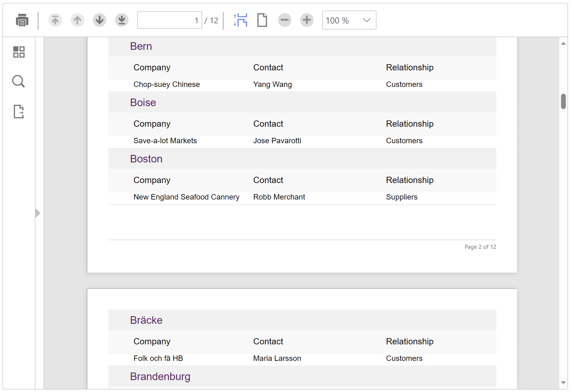
Task: Click the current page number field
Action: [x=169, y=20]
